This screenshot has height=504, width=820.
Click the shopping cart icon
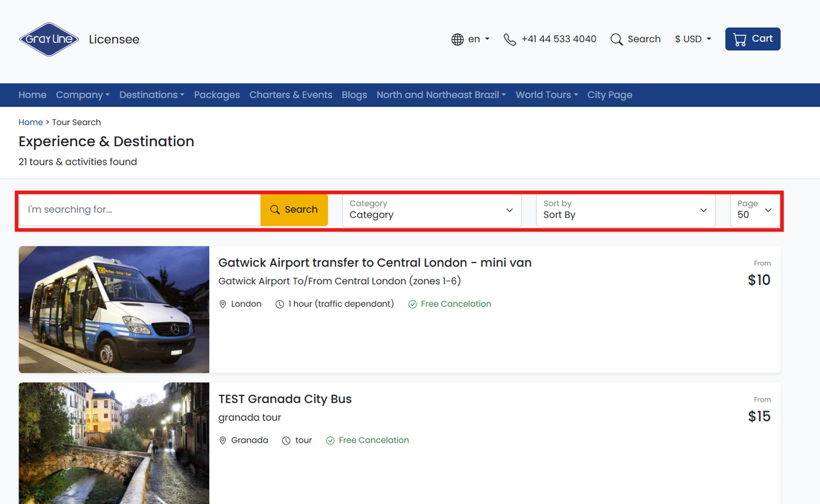coord(740,39)
